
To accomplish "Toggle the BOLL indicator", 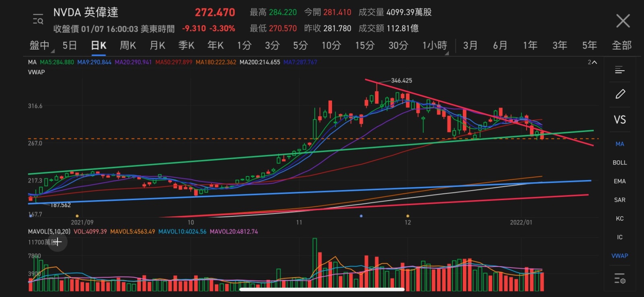I will coord(620,162).
